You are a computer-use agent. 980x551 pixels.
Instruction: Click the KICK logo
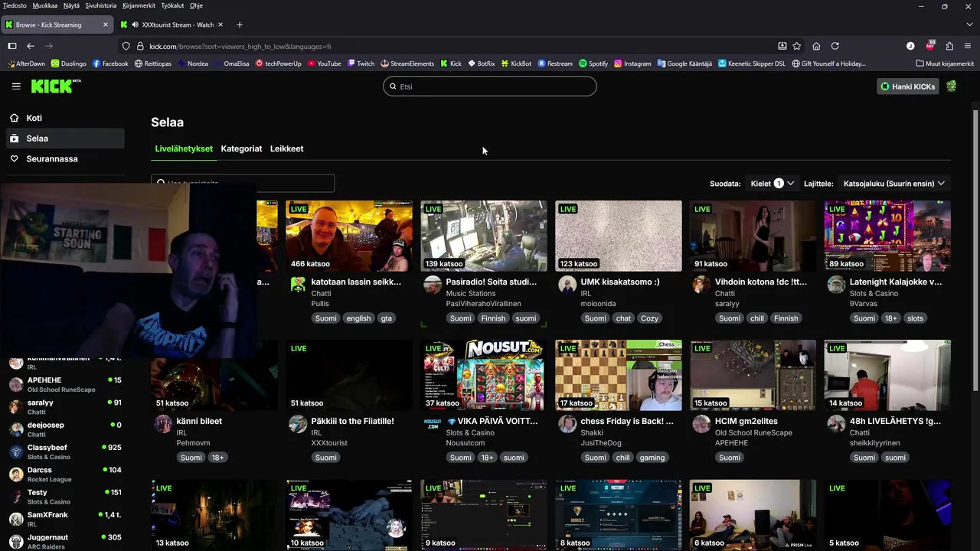click(55, 86)
